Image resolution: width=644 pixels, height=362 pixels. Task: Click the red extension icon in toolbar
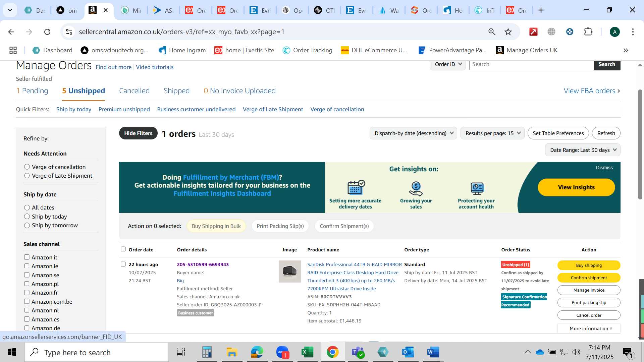click(533, 32)
